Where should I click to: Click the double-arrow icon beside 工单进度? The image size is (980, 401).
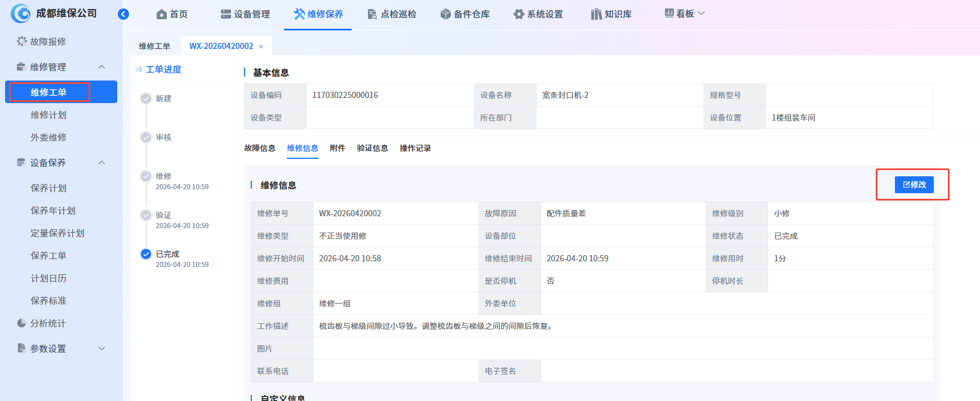pyautogui.click(x=139, y=69)
